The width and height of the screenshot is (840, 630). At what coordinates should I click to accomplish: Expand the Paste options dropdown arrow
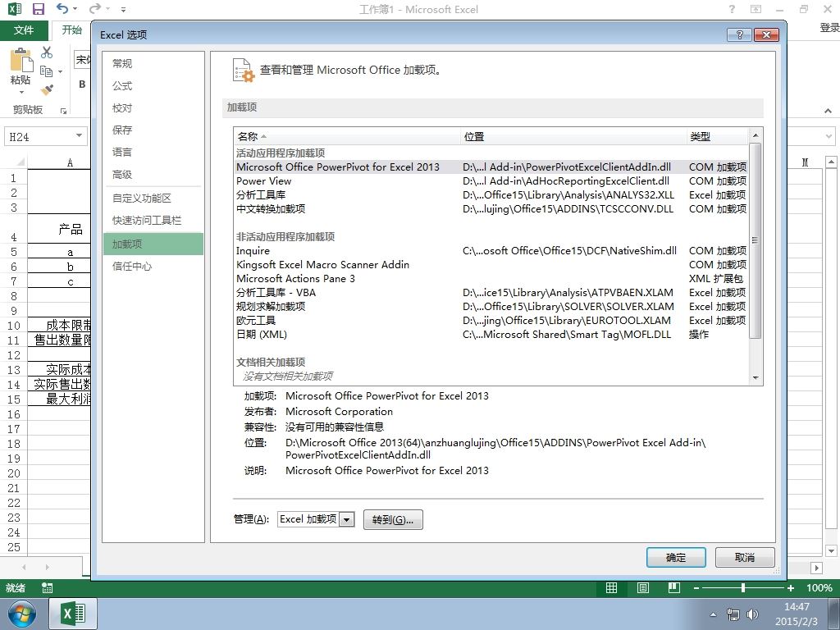click(x=21, y=92)
